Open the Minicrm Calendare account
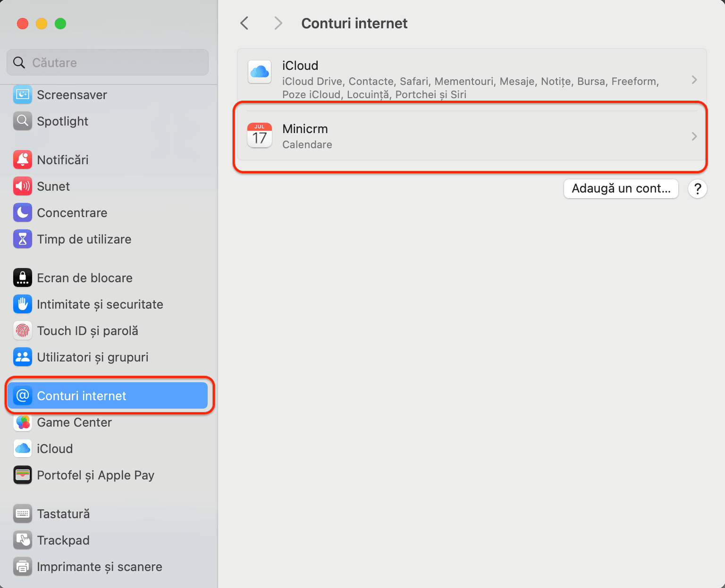Screen dimensions: 725x588 472,136
